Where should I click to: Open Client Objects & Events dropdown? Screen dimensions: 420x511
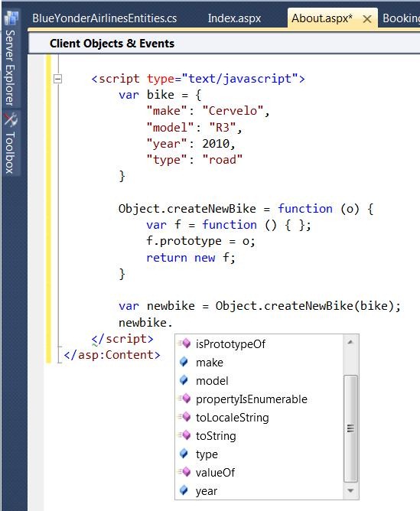[224, 44]
